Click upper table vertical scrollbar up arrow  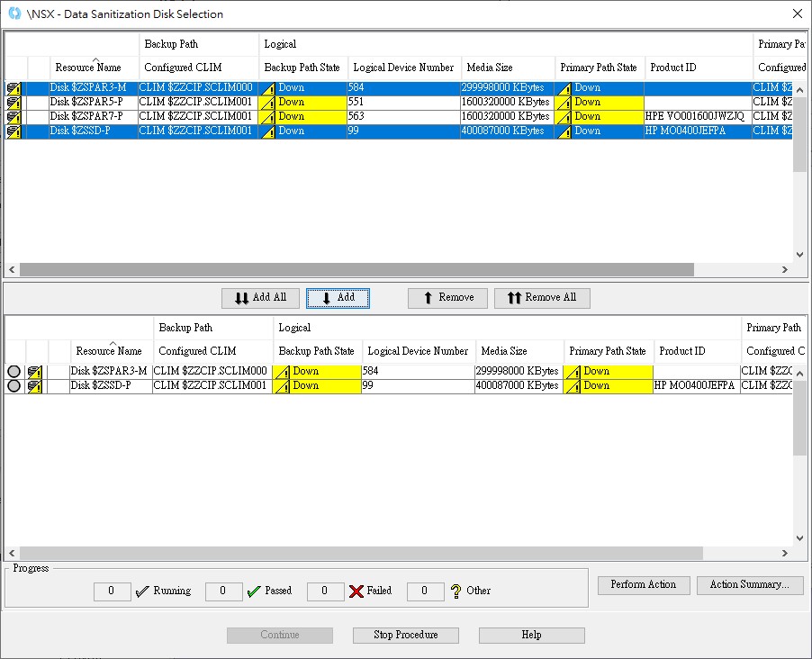point(800,90)
